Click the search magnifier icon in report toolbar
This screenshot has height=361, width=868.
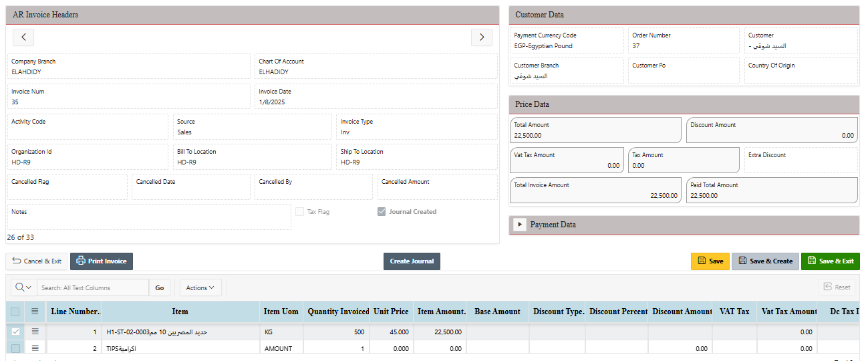point(23,287)
